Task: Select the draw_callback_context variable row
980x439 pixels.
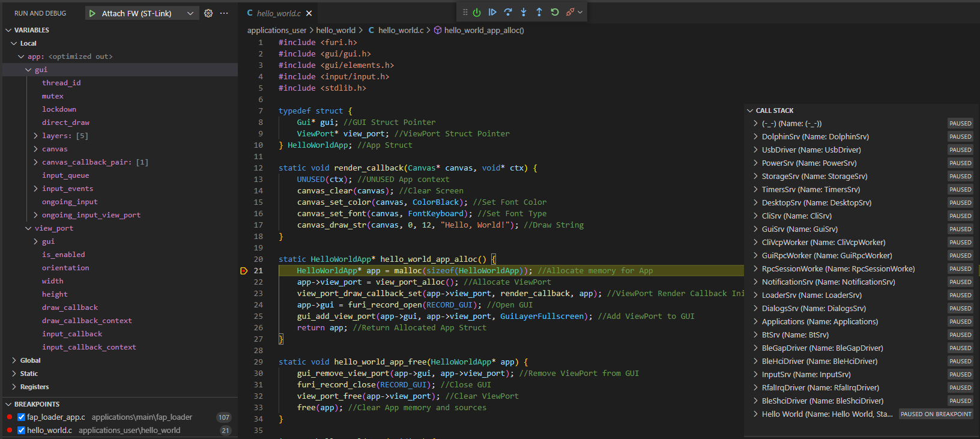Action: 120,321
